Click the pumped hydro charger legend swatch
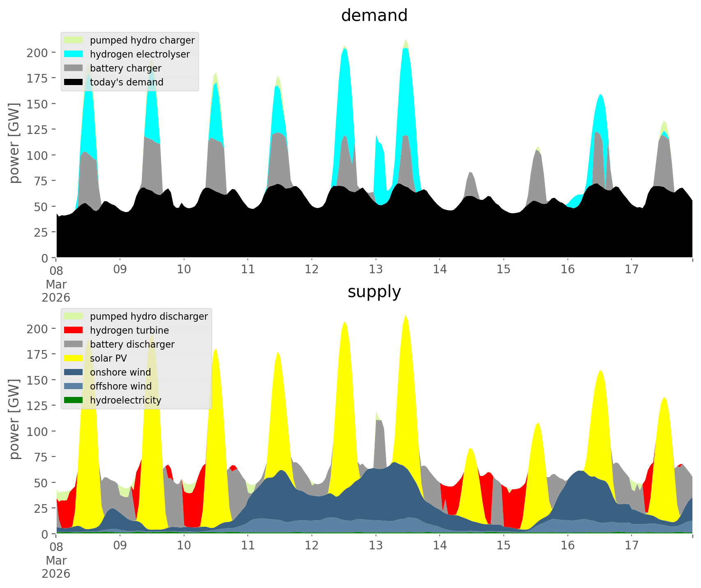This screenshot has height=588, width=701. pyautogui.click(x=74, y=40)
